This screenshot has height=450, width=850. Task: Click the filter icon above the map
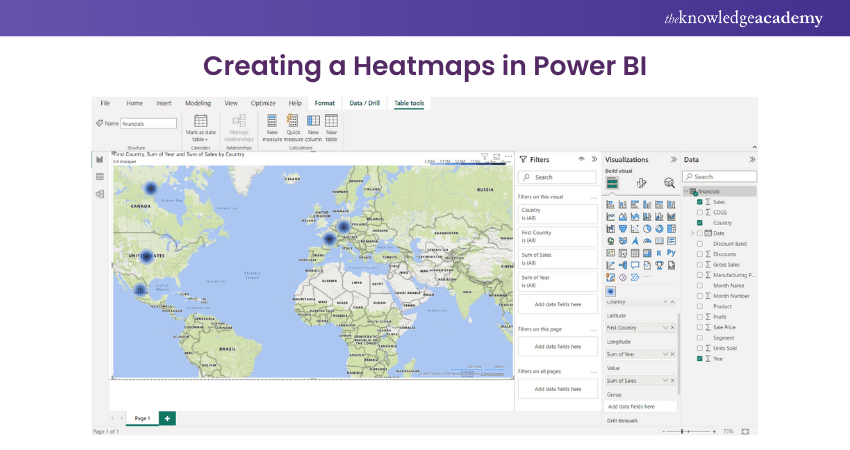click(484, 156)
